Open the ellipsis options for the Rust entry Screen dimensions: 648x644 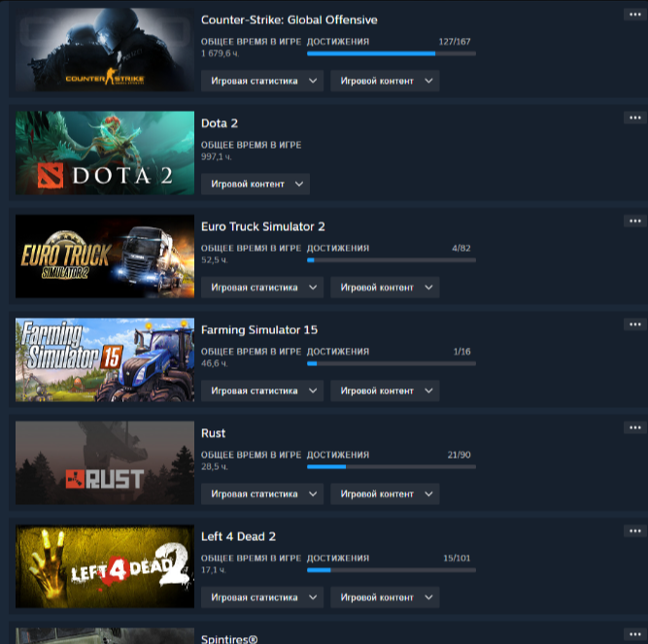(635, 427)
